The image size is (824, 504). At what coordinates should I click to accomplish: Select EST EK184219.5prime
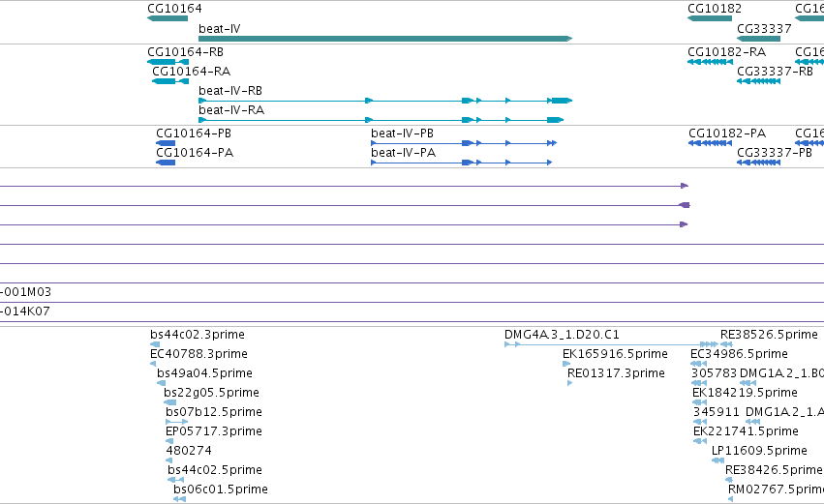pyautogui.click(x=745, y=393)
